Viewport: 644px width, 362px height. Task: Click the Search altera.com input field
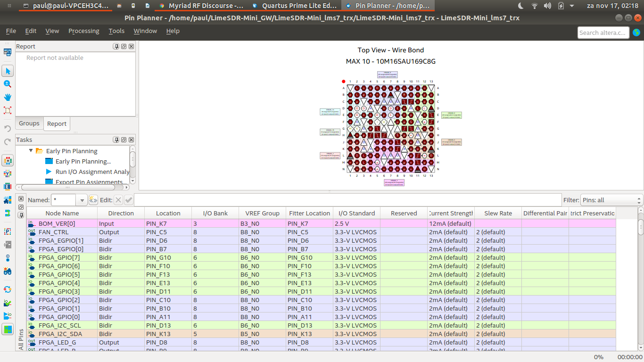coord(603,33)
